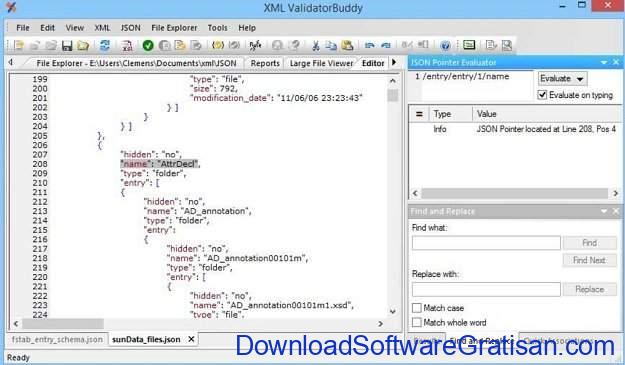This screenshot has width=625, height=365.
Task: Open the Help menu
Action: [247, 28]
